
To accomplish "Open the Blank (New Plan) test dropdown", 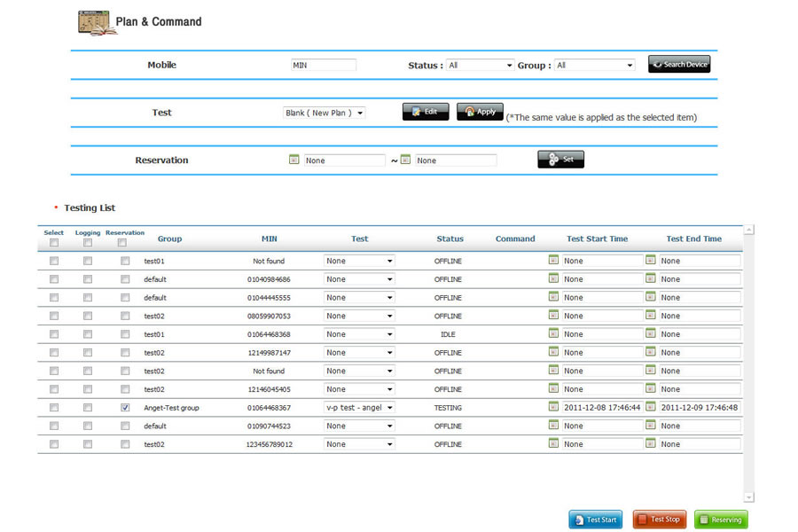I will point(325,113).
